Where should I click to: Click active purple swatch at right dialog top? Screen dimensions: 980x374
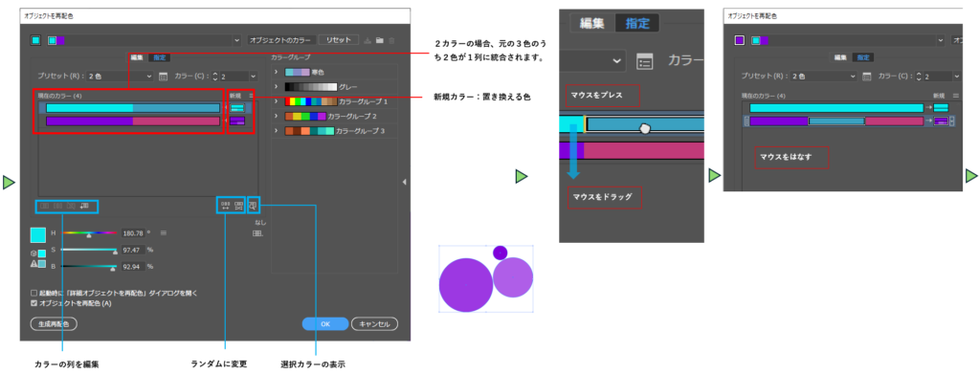point(740,40)
